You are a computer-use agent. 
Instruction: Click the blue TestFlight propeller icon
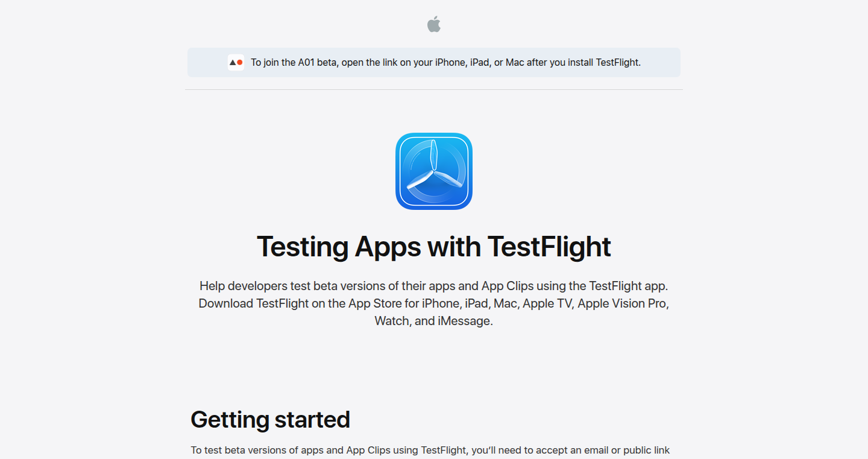(x=434, y=171)
